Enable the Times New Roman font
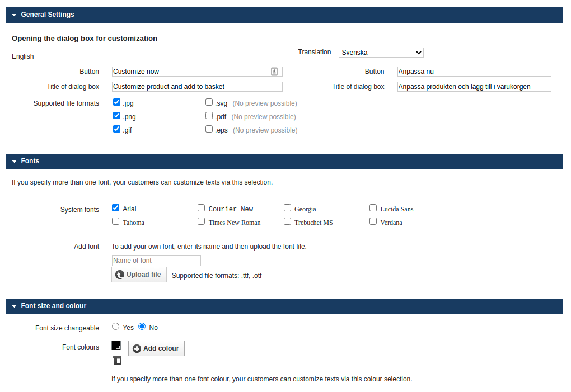Image resolution: width=571 pixels, height=392 pixels. 202,221
